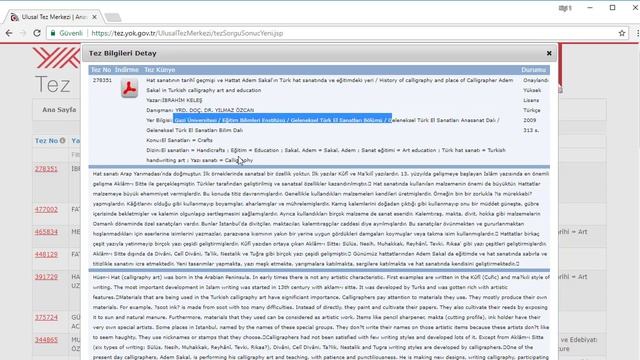The height and width of the screenshot is (360, 640).
Task: Go back using browser back arrow
Action: pos(9,33)
